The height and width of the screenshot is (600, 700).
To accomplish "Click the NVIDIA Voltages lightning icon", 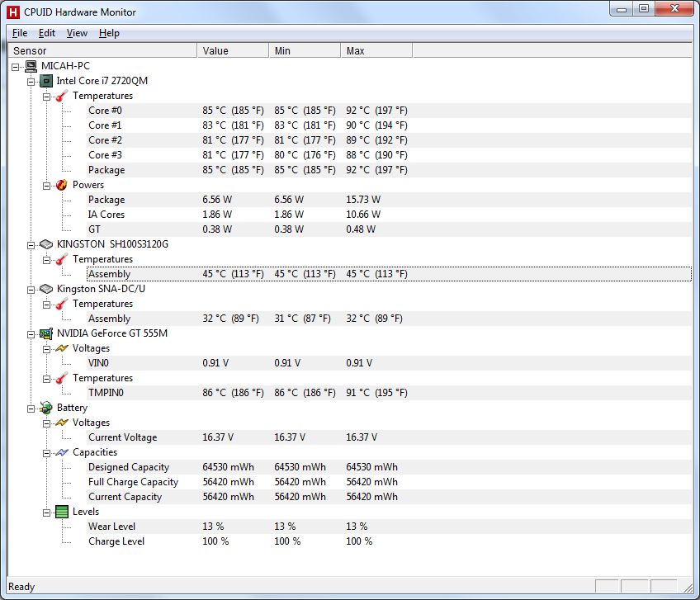I will click(x=62, y=348).
